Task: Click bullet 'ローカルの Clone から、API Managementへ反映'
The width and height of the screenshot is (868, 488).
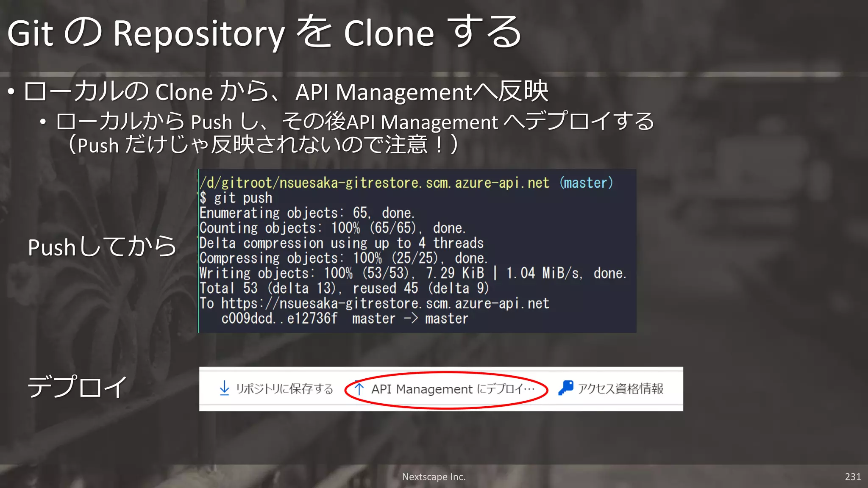Action: (286, 91)
